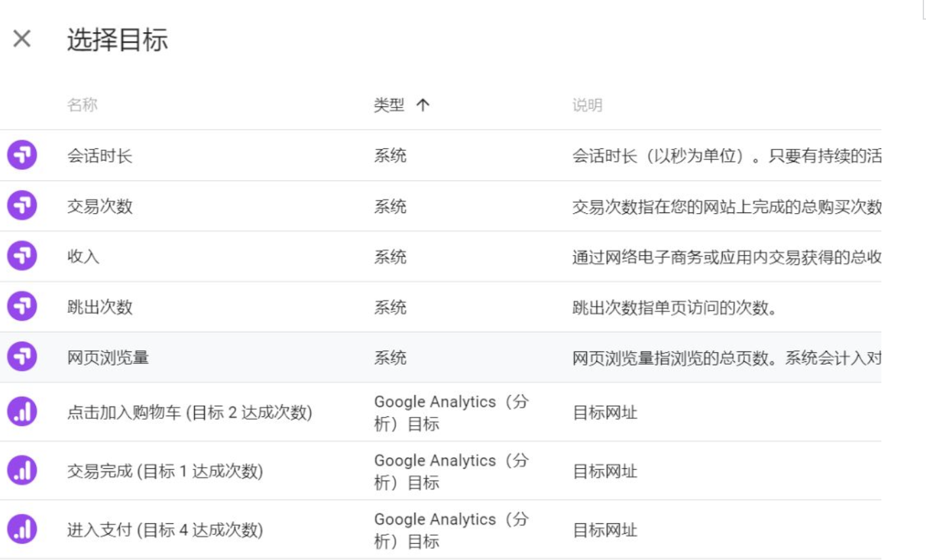
Task: Click the purple icon beside 交易次数
Action: (x=22, y=206)
